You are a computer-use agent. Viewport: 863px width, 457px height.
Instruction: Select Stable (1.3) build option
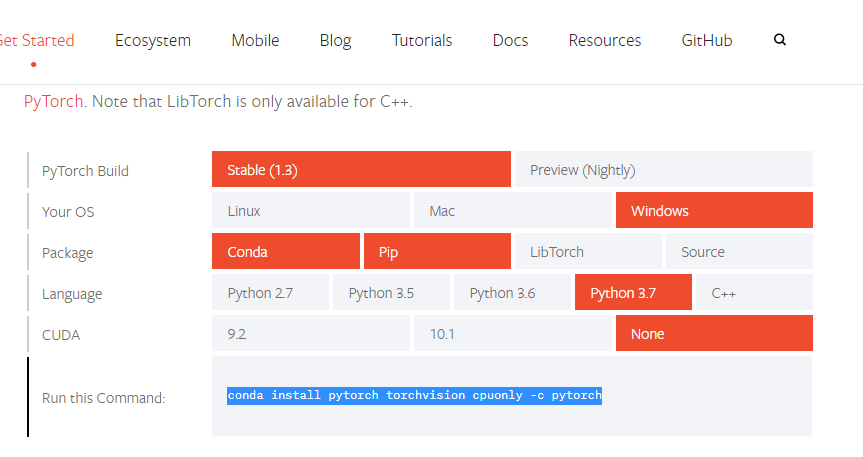point(361,169)
